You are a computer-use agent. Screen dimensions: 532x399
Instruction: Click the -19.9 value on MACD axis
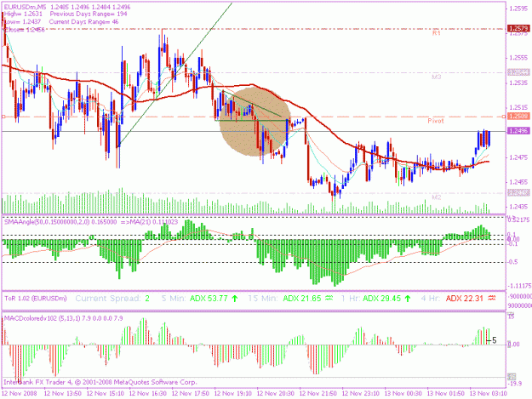coord(515,384)
